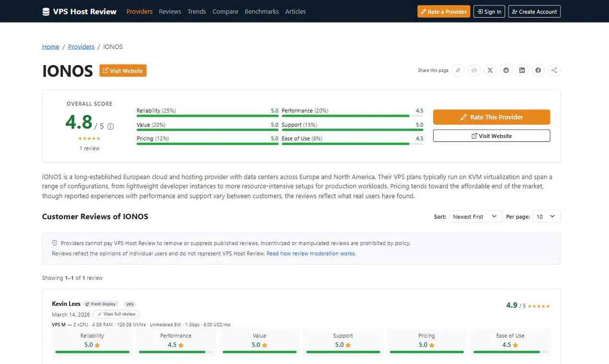Screen dimensions: 609x364
Task: Share this page on Facebook
Action: pos(538,70)
